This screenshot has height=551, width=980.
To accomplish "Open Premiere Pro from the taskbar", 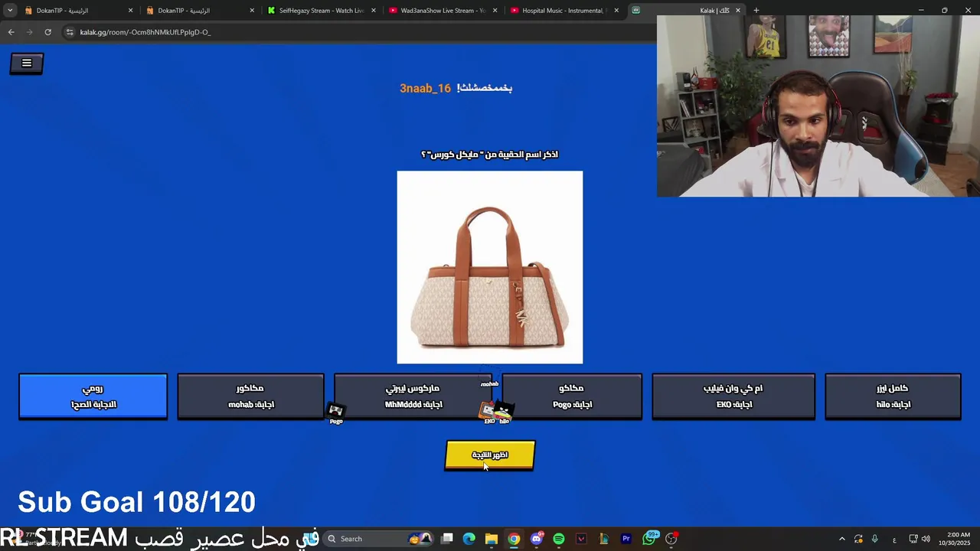I will [x=626, y=539].
